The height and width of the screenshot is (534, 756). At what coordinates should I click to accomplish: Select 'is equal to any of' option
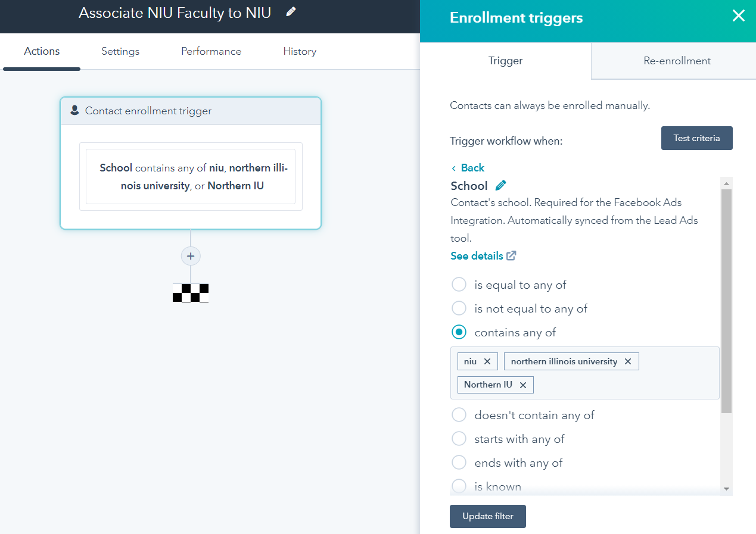tap(459, 285)
